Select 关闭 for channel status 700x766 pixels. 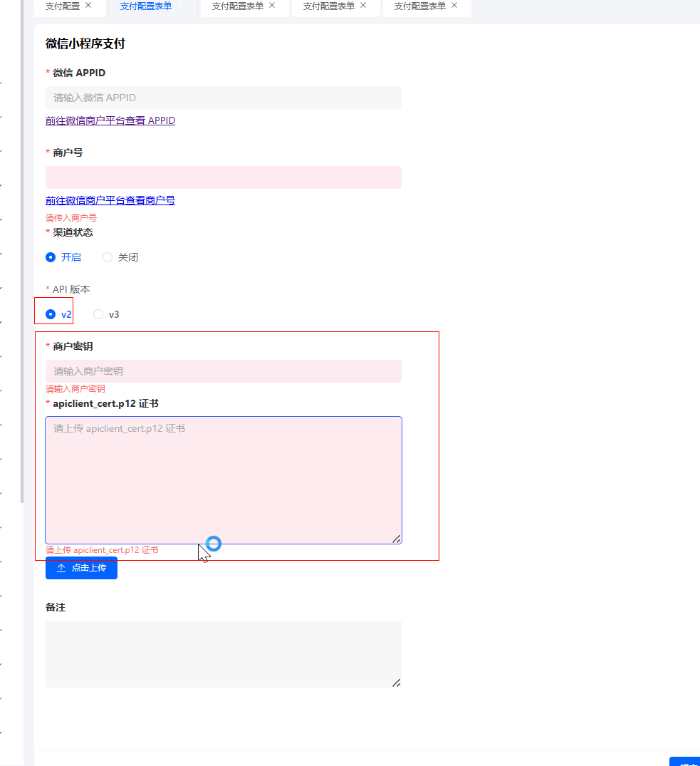pos(108,257)
